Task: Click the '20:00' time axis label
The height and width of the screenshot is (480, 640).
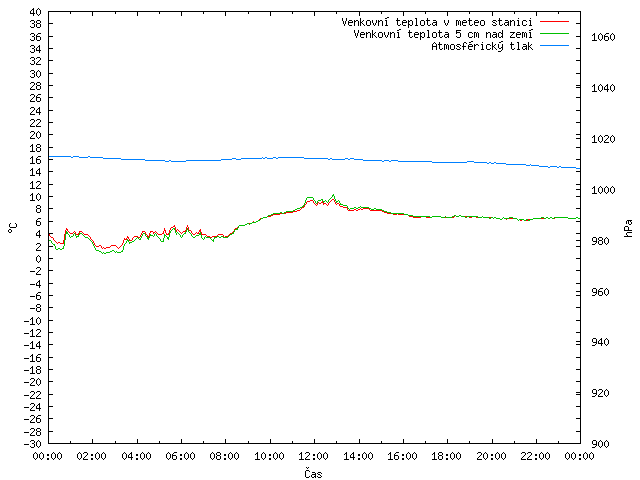Action: (491, 456)
